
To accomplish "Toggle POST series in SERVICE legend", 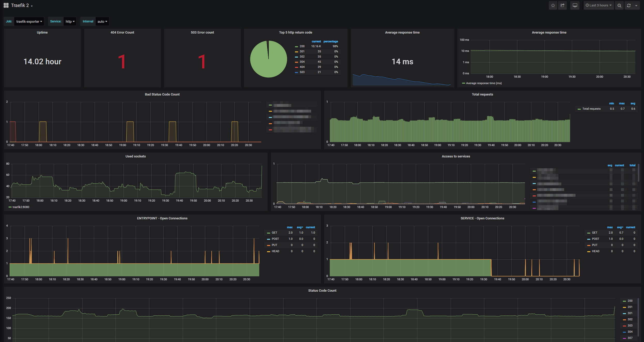I will [x=595, y=239].
